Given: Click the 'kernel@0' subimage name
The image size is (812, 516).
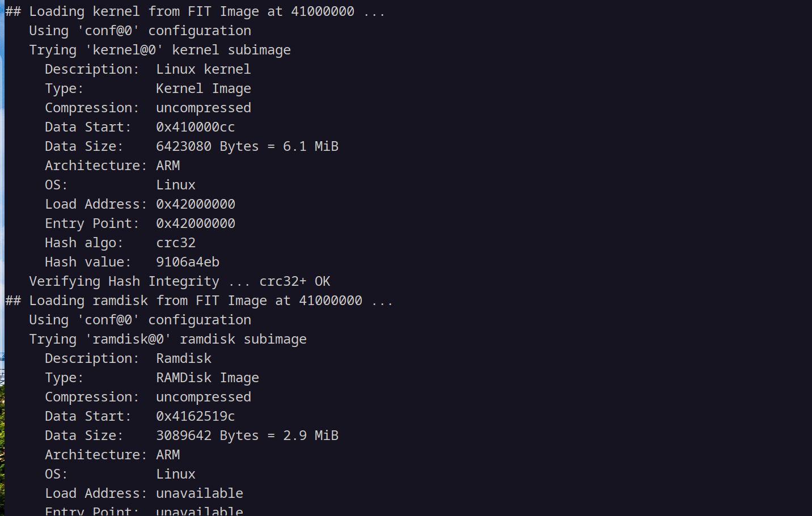Looking at the screenshot, I should pos(124,50).
